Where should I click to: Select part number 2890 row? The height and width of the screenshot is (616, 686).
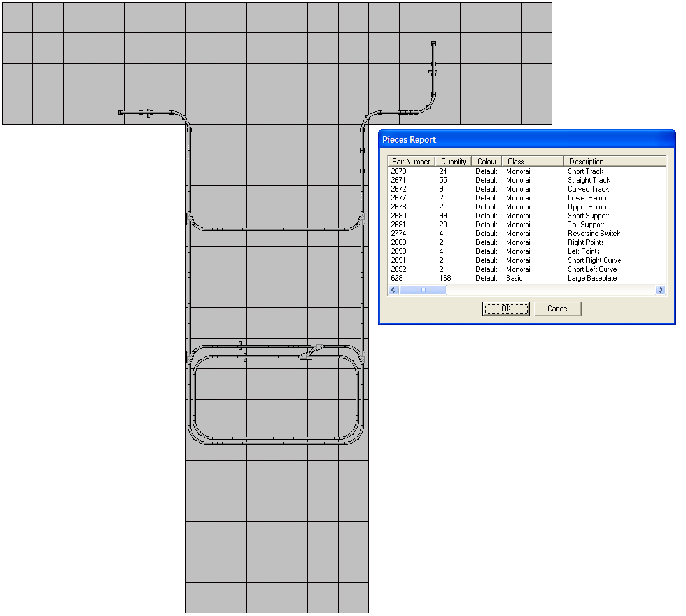[x=527, y=251]
